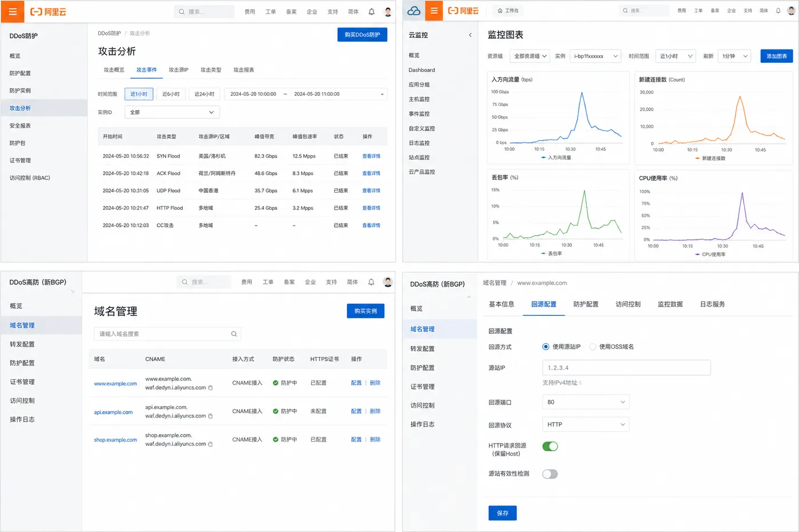Expand the 回源端口 80 dropdown
Image resolution: width=799 pixels, height=532 pixels.
586,402
